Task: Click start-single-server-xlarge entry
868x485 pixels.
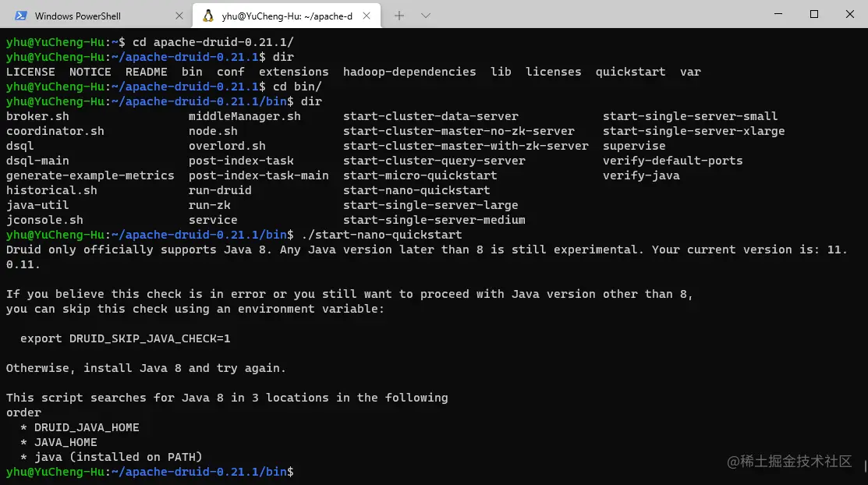Action: coord(693,131)
